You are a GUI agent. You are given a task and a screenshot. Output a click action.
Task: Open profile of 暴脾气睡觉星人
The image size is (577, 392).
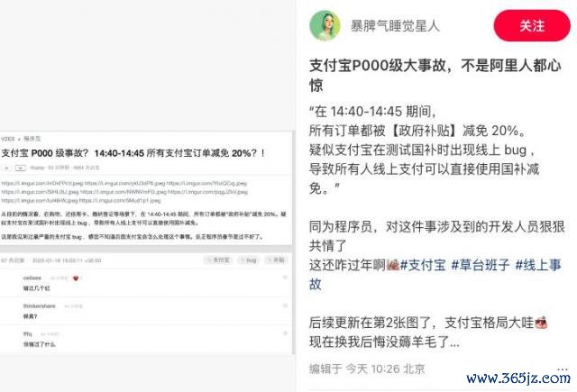point(395,26)
